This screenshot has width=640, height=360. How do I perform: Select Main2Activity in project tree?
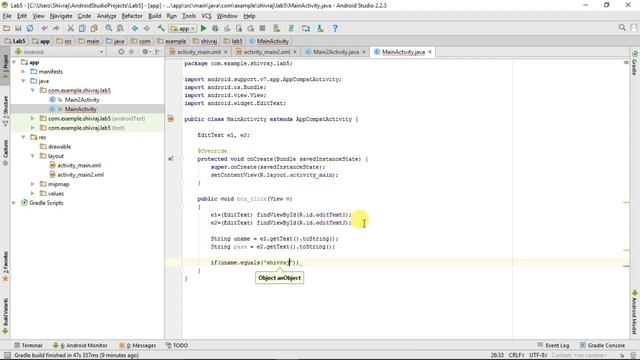(82, 100)
